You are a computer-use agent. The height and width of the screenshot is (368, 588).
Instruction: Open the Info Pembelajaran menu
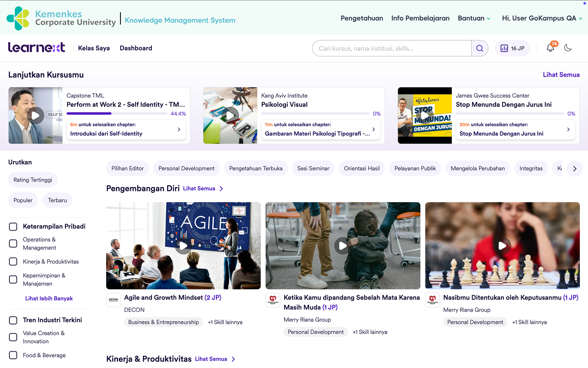[420, 18]
